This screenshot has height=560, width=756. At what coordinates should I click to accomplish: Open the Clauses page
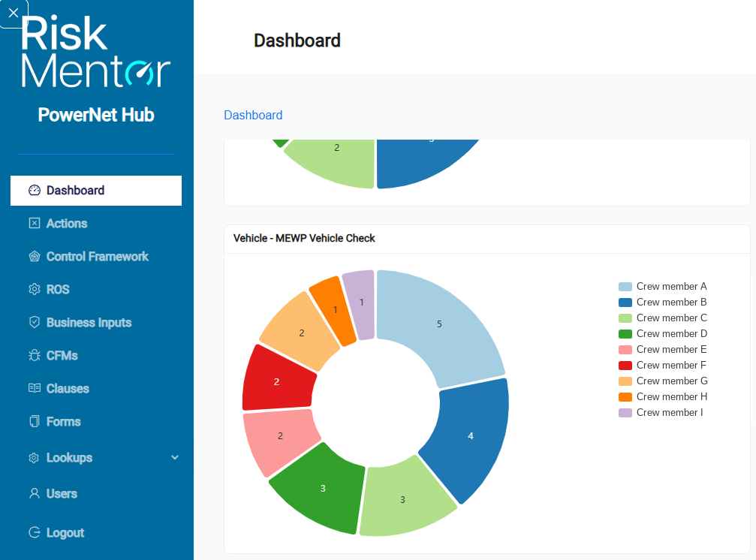point(68,388)
